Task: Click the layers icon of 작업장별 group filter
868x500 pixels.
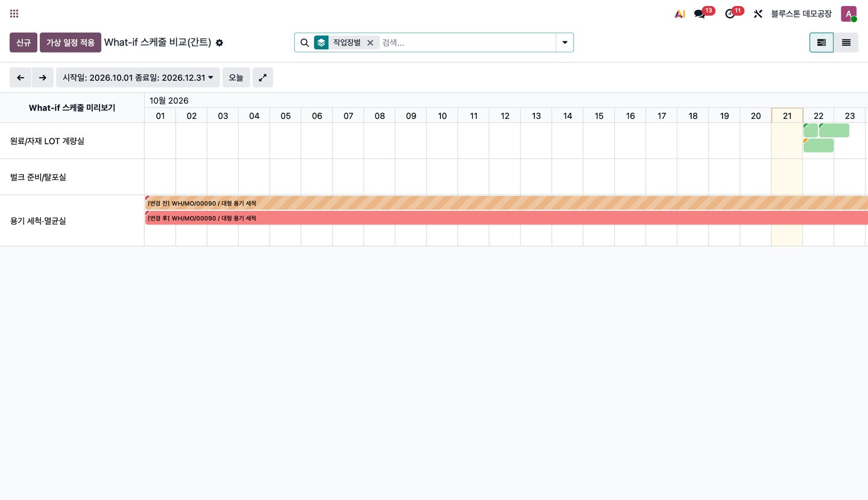Action: (x=321, y=42)
